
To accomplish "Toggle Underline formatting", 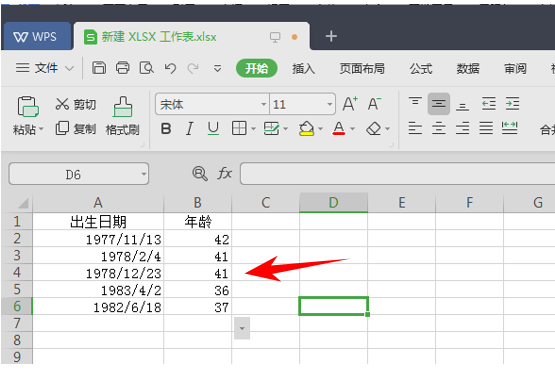I will pos(213,129).
